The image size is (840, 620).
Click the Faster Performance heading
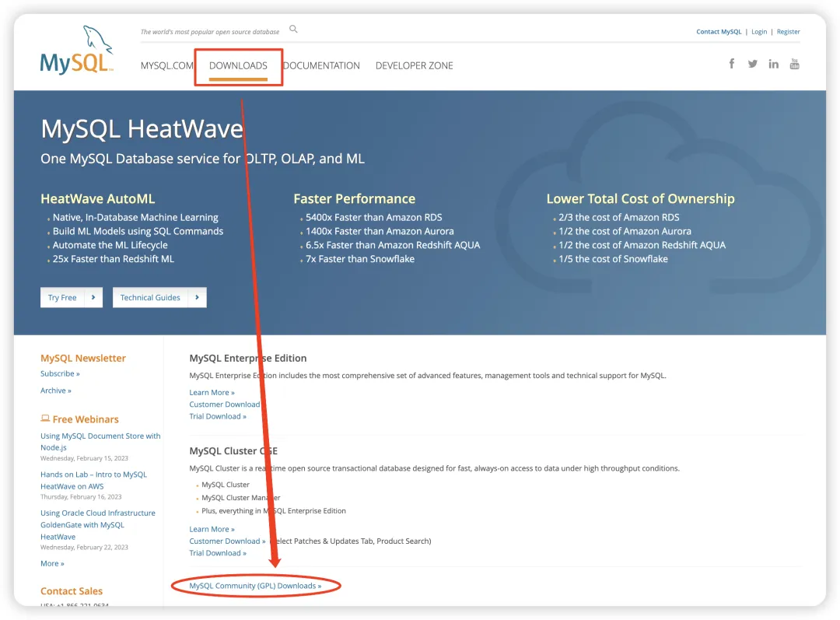pos(354,199)
